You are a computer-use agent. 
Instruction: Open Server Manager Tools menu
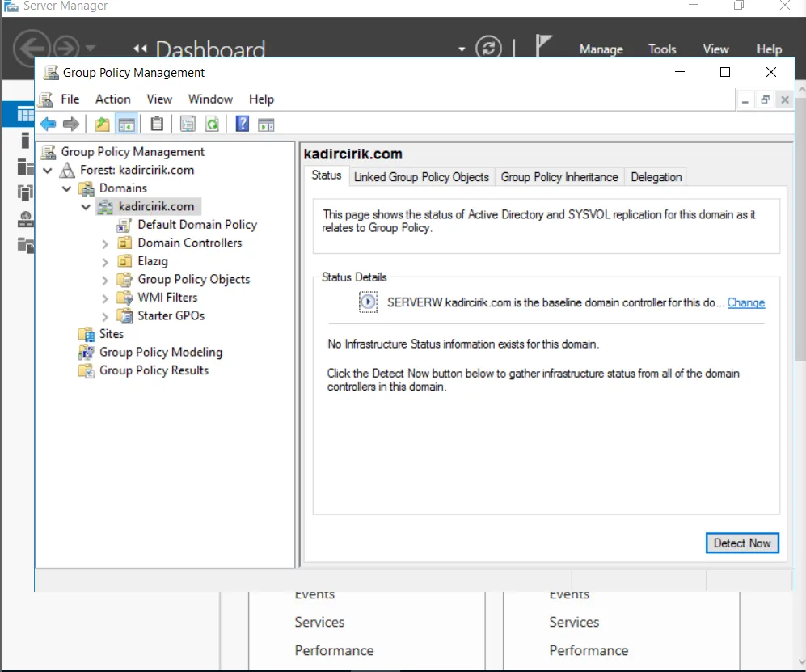tap(661, 49)
